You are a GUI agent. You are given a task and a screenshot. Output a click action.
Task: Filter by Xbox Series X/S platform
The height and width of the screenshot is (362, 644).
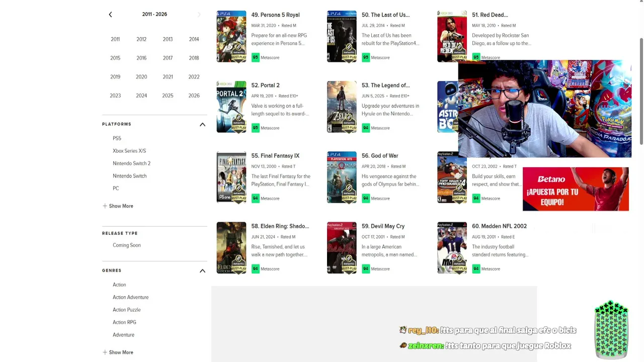(129, 151)
